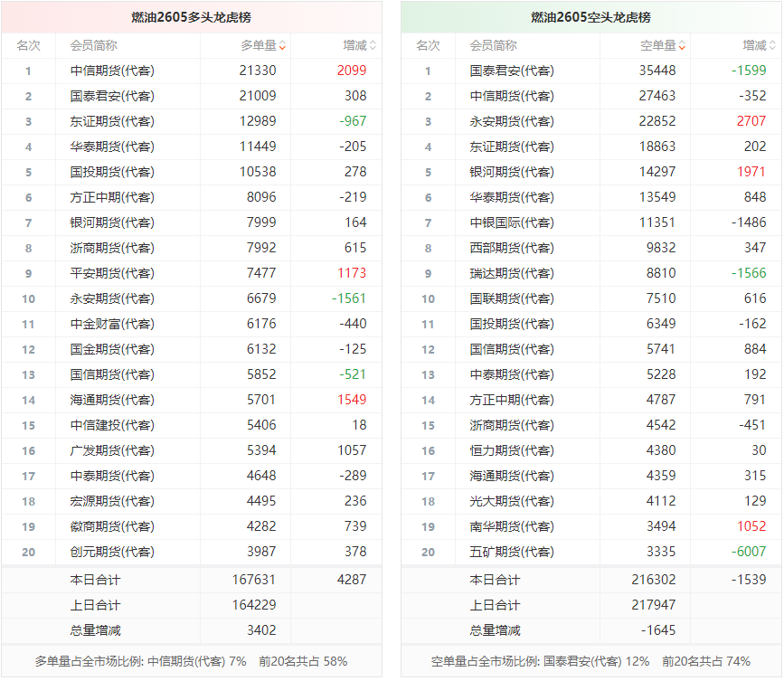This screenshot has width=784, height=681.
Task: Click the long volume value 7999
Action: [261, 222]
